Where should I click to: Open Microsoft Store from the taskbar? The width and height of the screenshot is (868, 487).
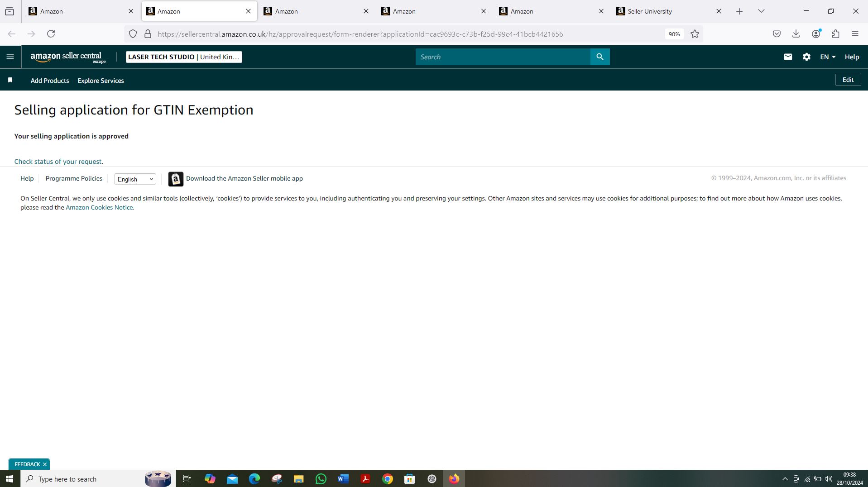[409, 479]
